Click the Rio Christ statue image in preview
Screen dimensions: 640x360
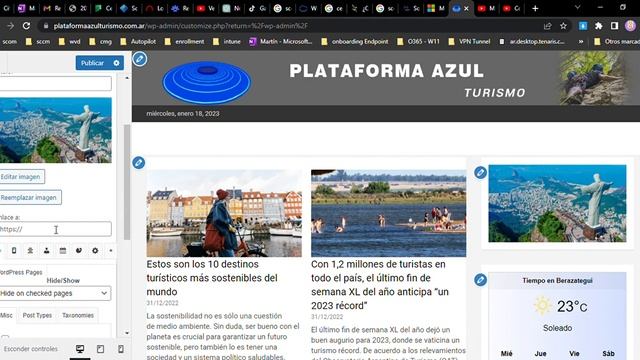[557, 203]
